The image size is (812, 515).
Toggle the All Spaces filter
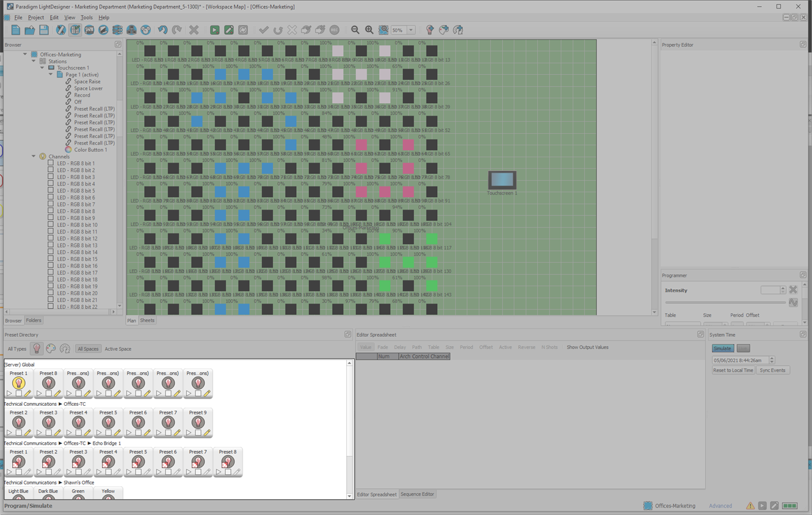point(88,349)
